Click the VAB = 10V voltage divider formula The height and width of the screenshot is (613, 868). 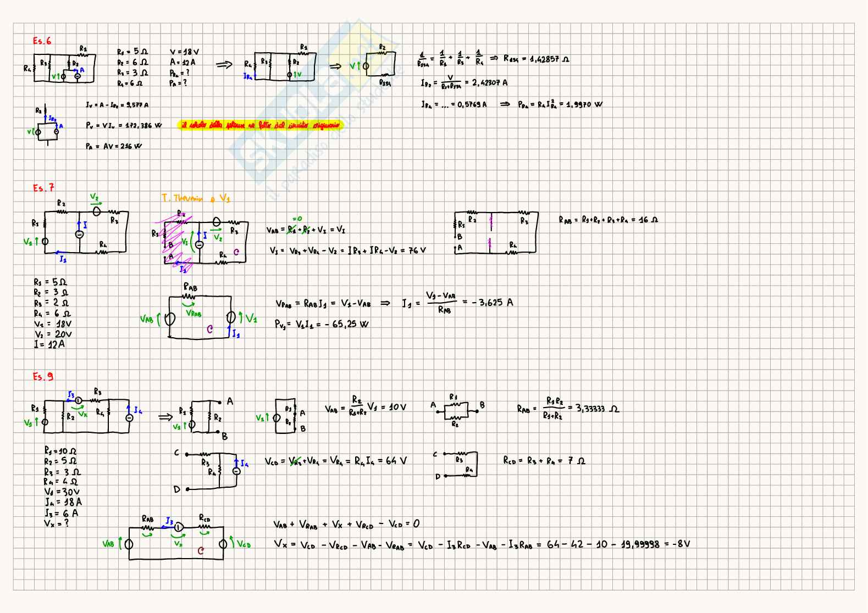366,409
